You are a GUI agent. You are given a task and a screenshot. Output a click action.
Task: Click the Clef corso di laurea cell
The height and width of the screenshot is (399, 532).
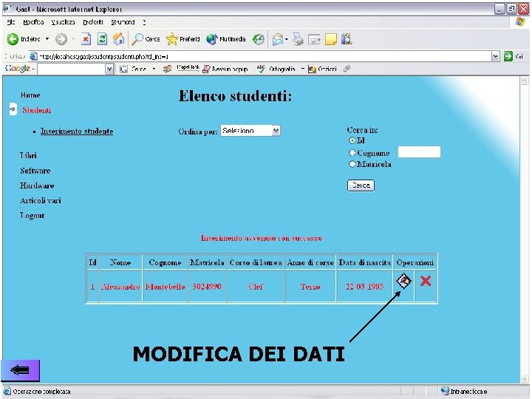tap(256, 287)
